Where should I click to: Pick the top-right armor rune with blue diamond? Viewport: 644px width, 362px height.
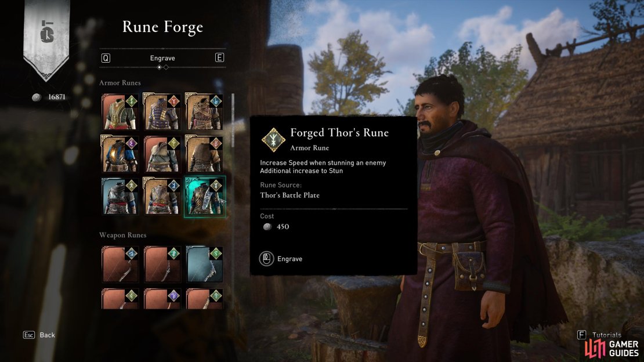coord(205,112)
